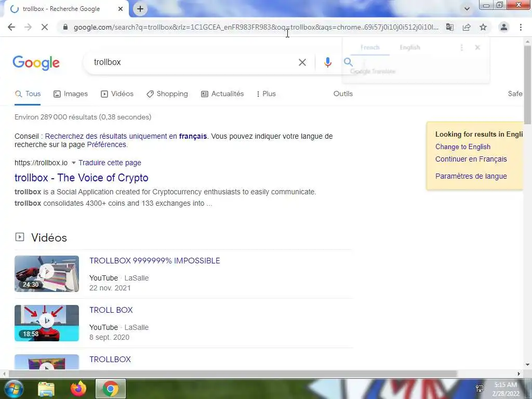The image size is (532, 399).
Task: Close the Google Translate popup
Action: tap(477, 47)
